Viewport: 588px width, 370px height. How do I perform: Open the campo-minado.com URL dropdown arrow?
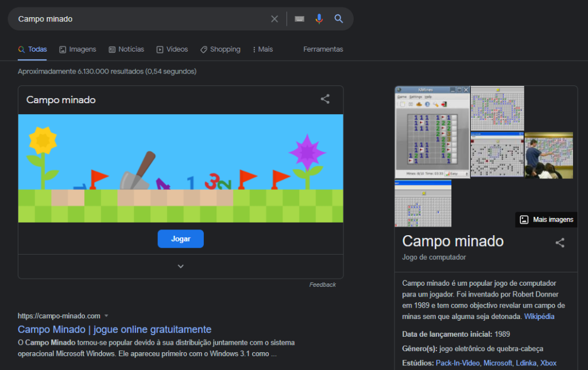106,316
